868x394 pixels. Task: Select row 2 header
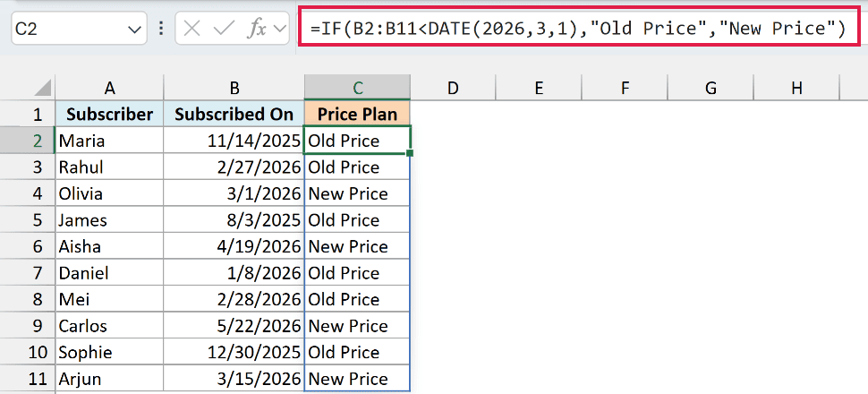coord(28,141)
